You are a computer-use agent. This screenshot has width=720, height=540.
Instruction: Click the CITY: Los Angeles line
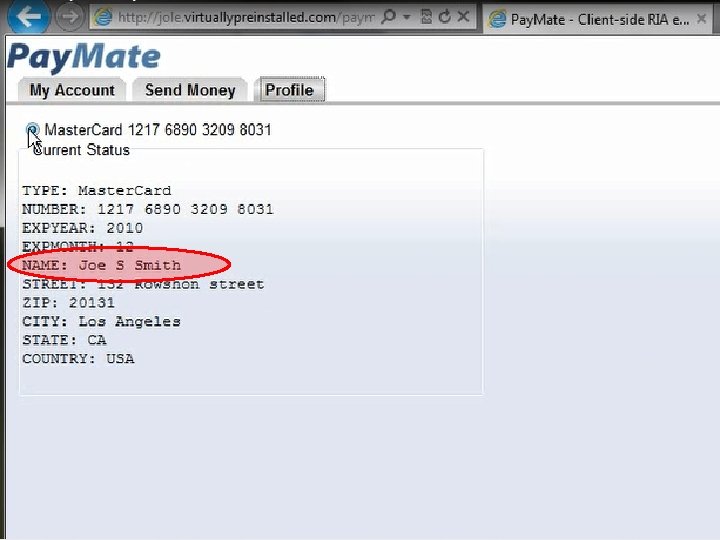pos(101,321)
